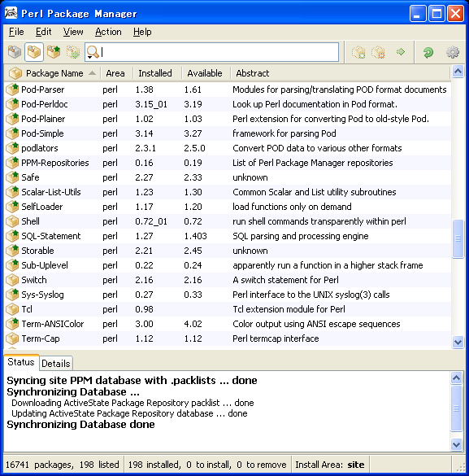Click the Pod-Perldoc package icon
469x476 pixels.
(12, 104)
